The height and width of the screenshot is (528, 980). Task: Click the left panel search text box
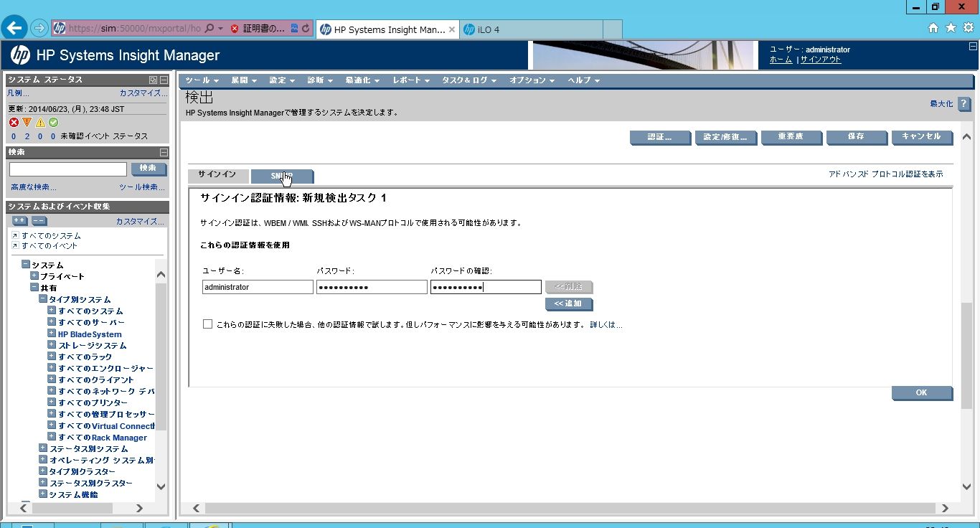(x=68, y=169)
